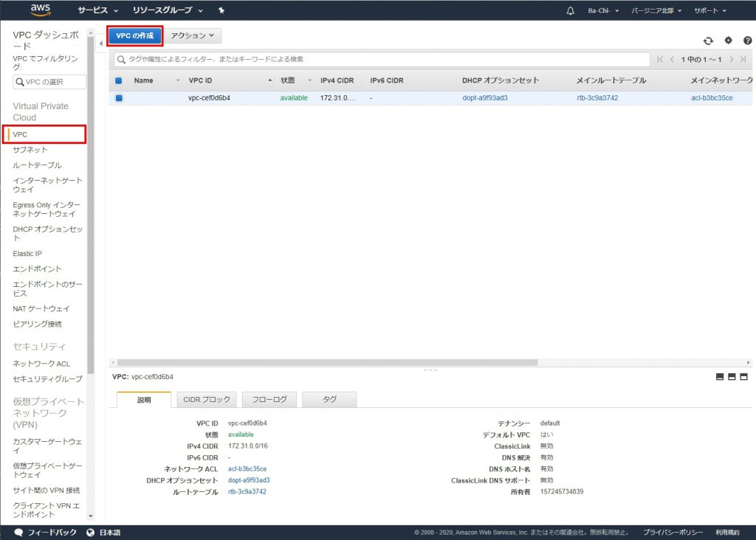Click the details pane resize handle dots
The image size is (756, 540).
point(430,370)
